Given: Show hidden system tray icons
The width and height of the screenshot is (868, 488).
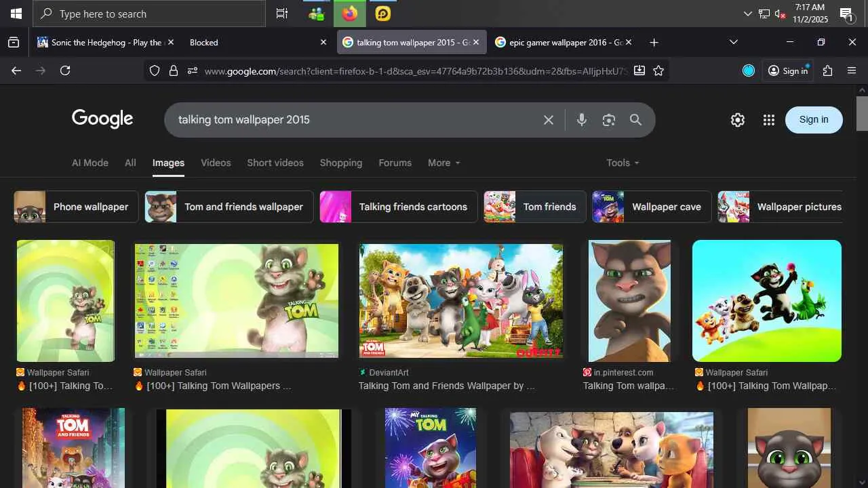Looking at the screenshot, I should (x=747, y=14).
